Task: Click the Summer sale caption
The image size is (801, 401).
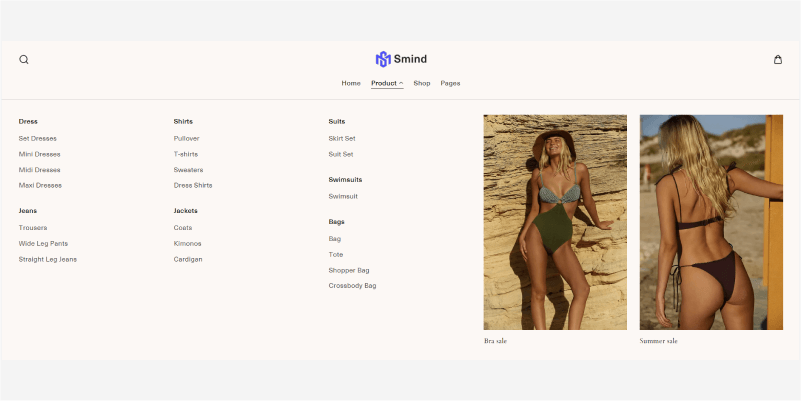Action: point(659,341)
